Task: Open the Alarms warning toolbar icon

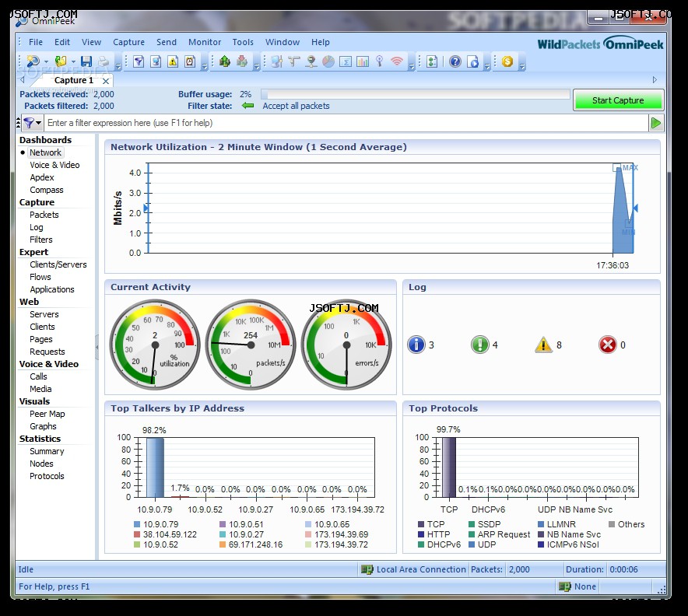Action: tap(173, 61)
